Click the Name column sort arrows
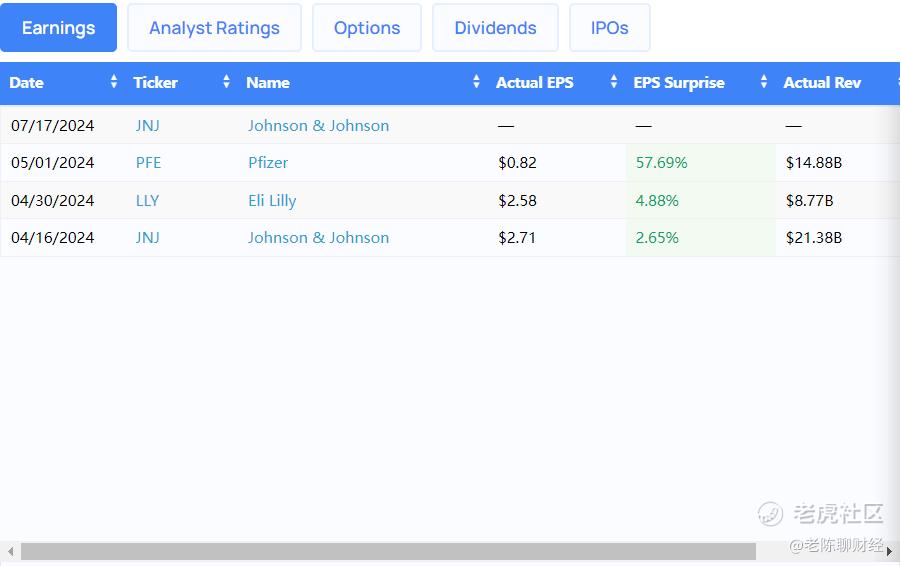This screenshot has height=566, width=901. point(476,83)
